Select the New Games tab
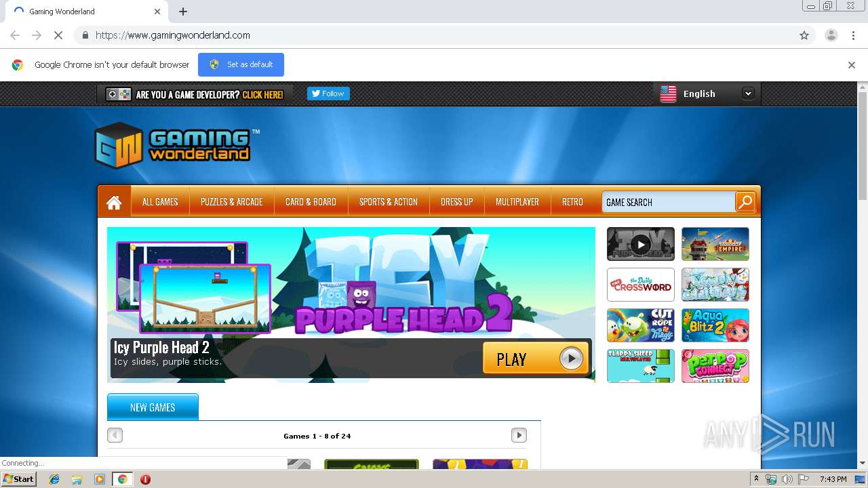Screen dimensions: 868x488 153,407
